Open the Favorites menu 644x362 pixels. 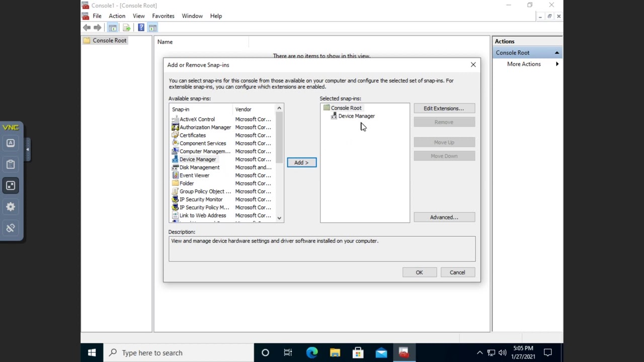point(163,16)
